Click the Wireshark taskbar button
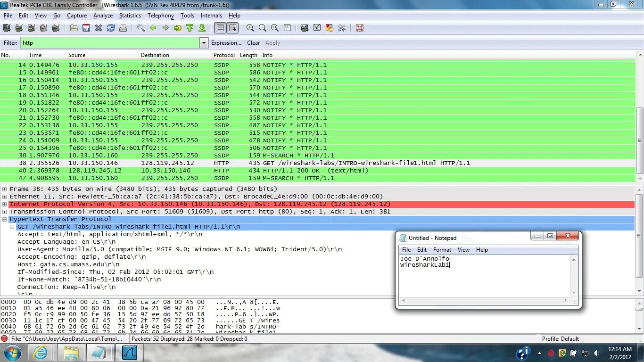Image resolution: width=644 pixels, height=362 pixels. click(129, 353)
